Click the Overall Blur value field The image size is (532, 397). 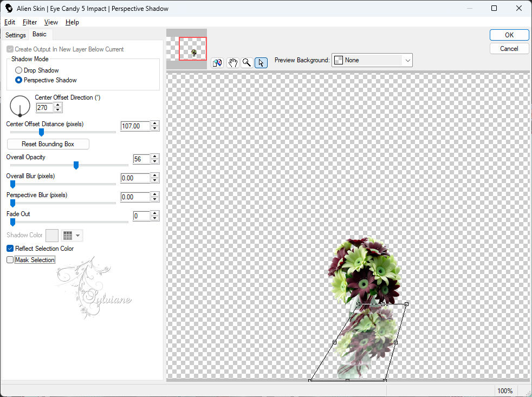[135, 178]
